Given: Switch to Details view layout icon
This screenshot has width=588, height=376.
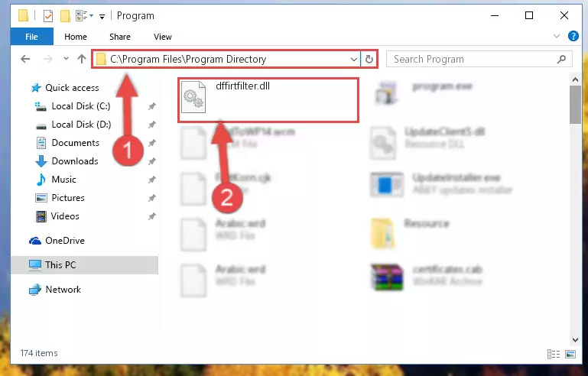Looking at the screenshot, I should (554, 354).
